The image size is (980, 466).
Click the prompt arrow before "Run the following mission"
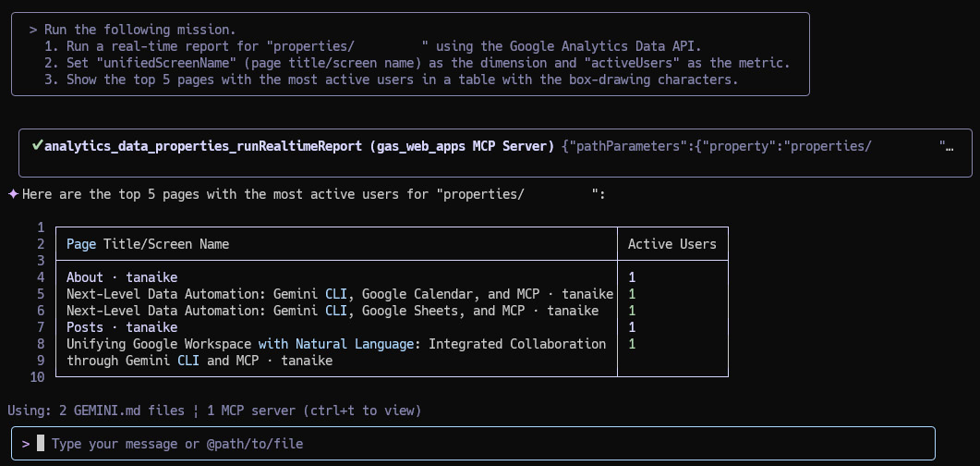coord(33,30)
